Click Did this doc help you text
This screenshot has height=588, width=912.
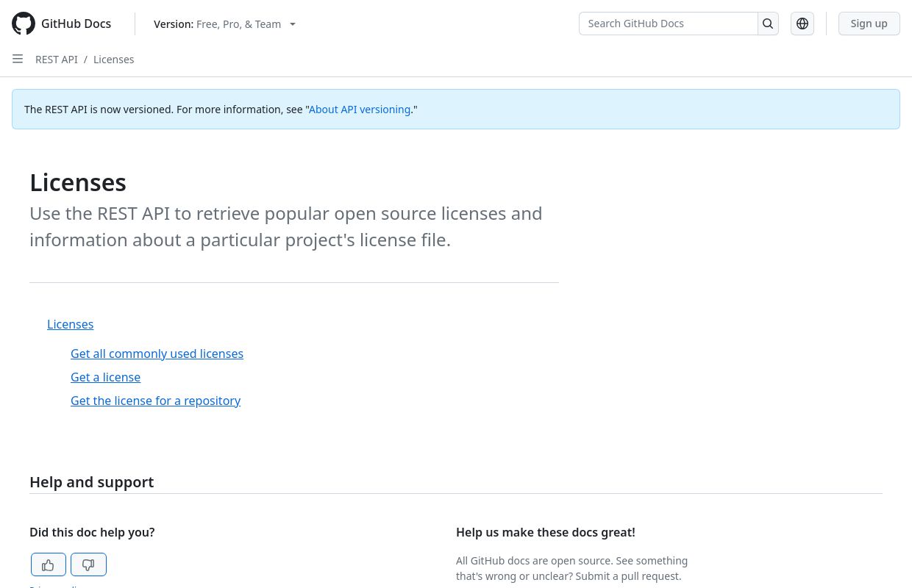(x=92, y=532)
